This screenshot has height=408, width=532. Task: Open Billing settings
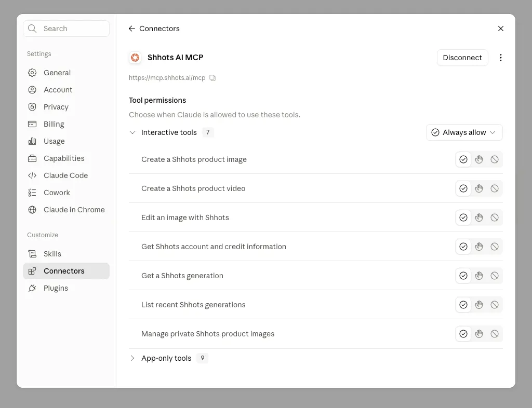(x=66, y=124)
